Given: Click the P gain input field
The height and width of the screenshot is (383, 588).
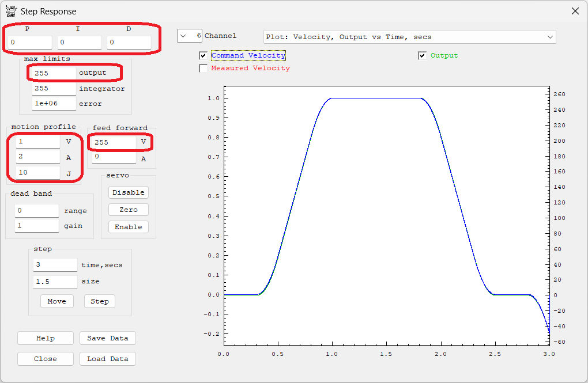Looking at the screenshot, I should pyautogui.click(x=30, y=43).
